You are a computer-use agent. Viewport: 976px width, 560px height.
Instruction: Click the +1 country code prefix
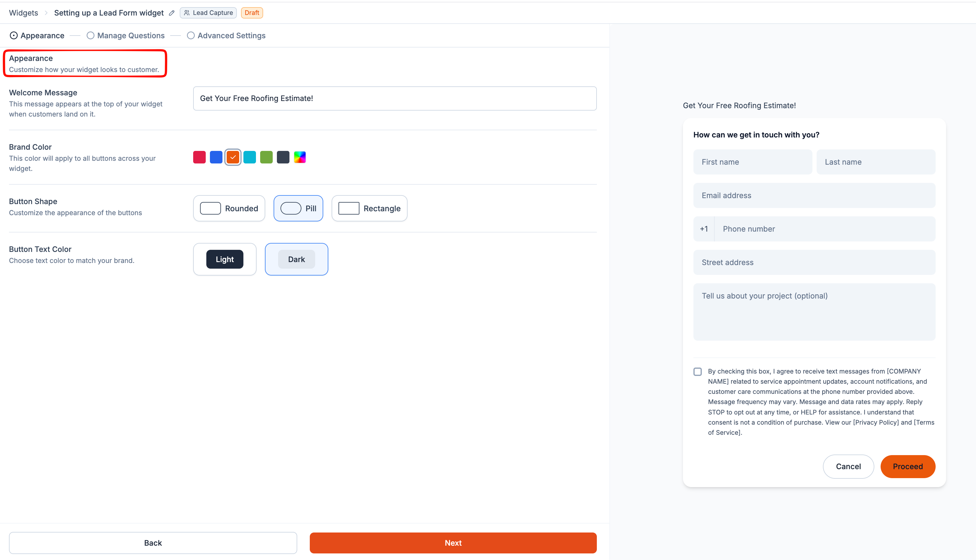point(704,229)
